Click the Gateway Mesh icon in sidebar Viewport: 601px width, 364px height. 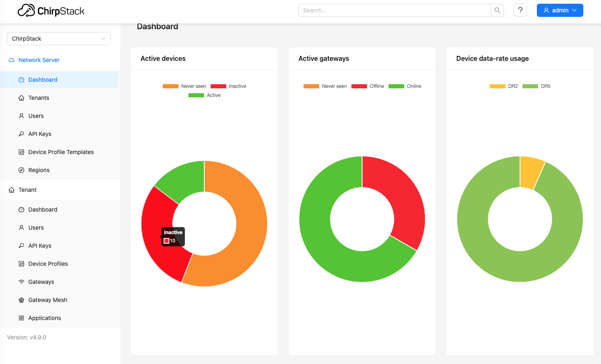point(21,300)
